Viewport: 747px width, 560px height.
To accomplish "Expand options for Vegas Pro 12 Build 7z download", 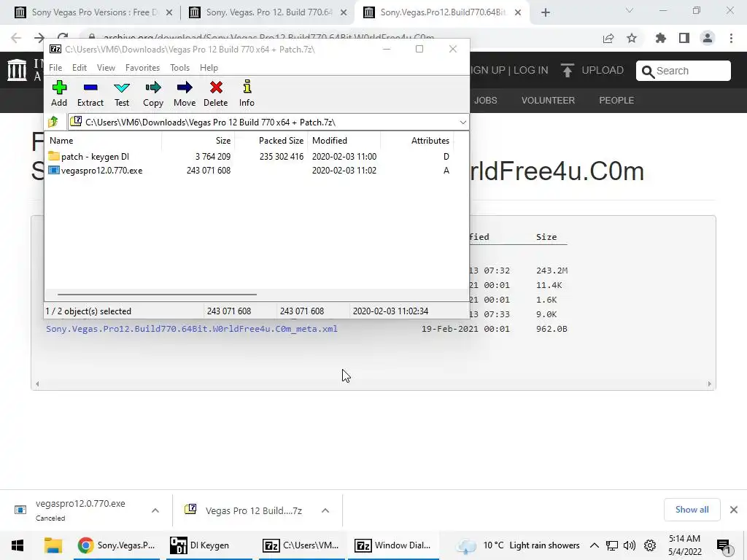I will [325, 510].
